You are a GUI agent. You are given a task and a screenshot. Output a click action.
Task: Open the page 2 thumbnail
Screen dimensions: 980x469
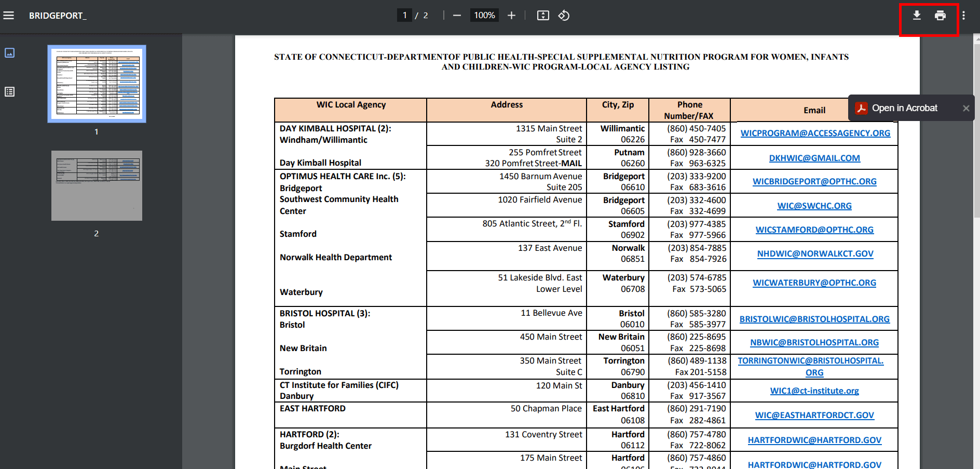[x=97, y=185]
